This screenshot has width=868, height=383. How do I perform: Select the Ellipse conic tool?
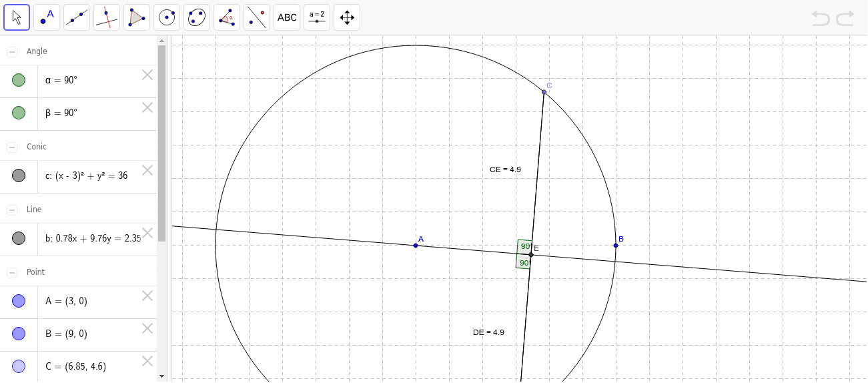click(197, 17)
